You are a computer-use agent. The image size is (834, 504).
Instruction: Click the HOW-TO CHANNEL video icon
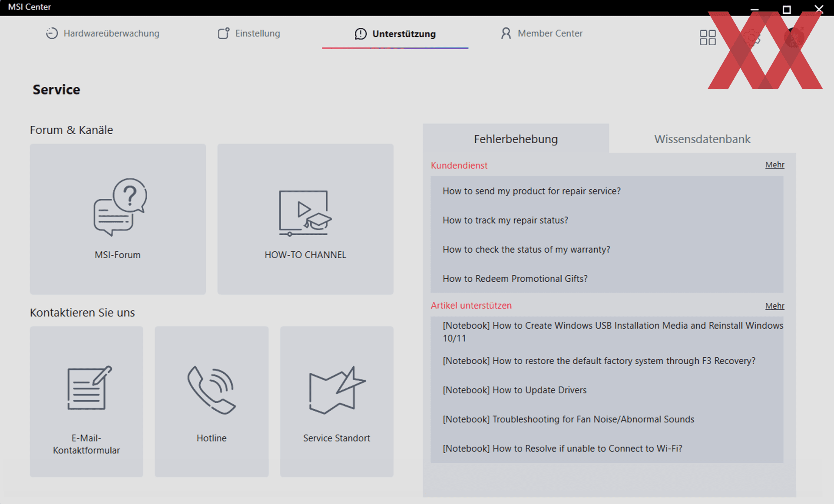[x=305, y=213]
